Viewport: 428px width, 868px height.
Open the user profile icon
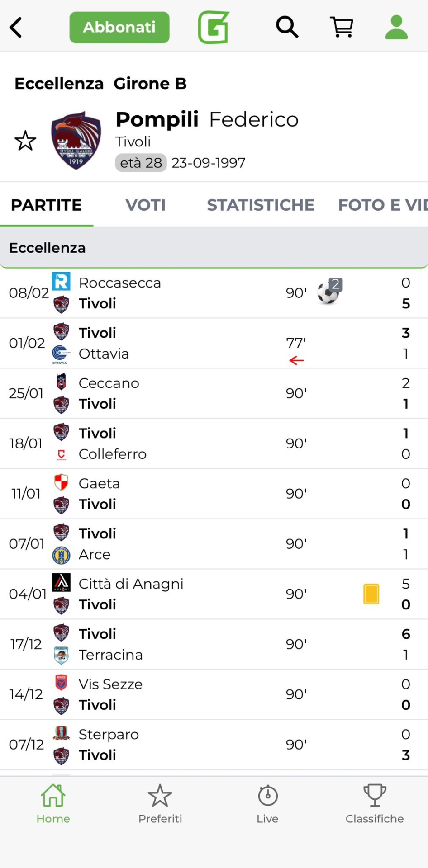click(x=396, y=28)
